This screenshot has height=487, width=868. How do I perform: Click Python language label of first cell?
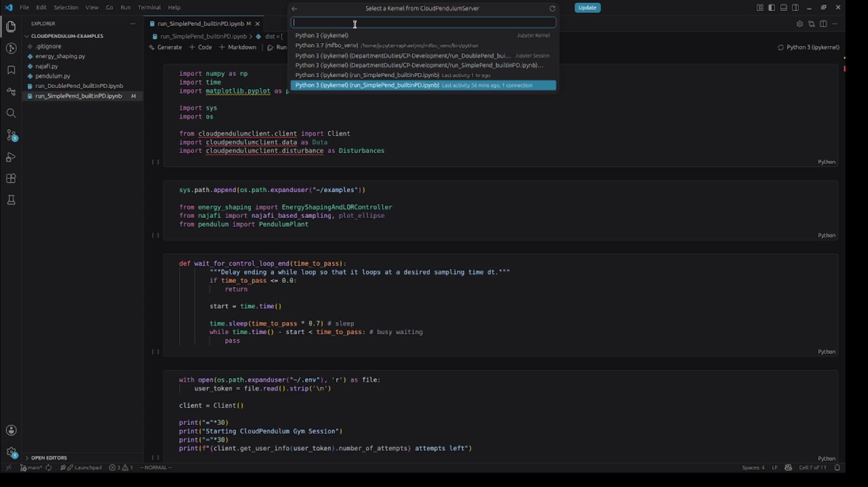pos(826,162)
